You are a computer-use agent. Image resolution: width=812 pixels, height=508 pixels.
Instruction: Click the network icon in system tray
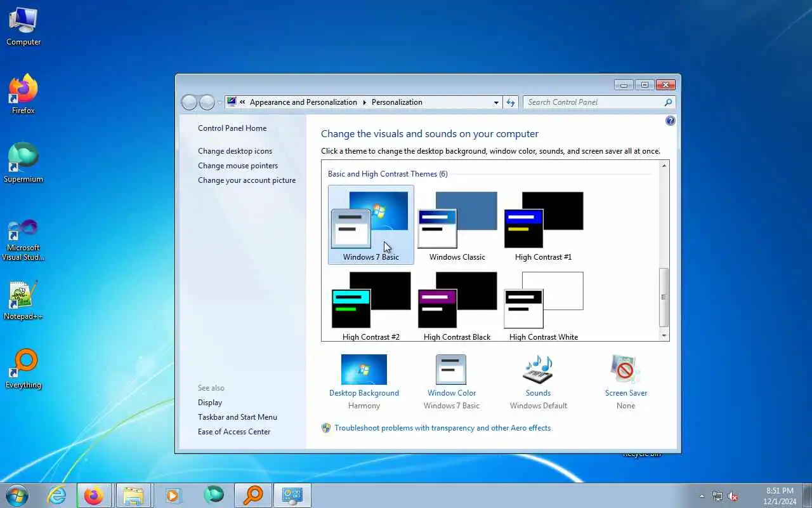click(717, 496)
